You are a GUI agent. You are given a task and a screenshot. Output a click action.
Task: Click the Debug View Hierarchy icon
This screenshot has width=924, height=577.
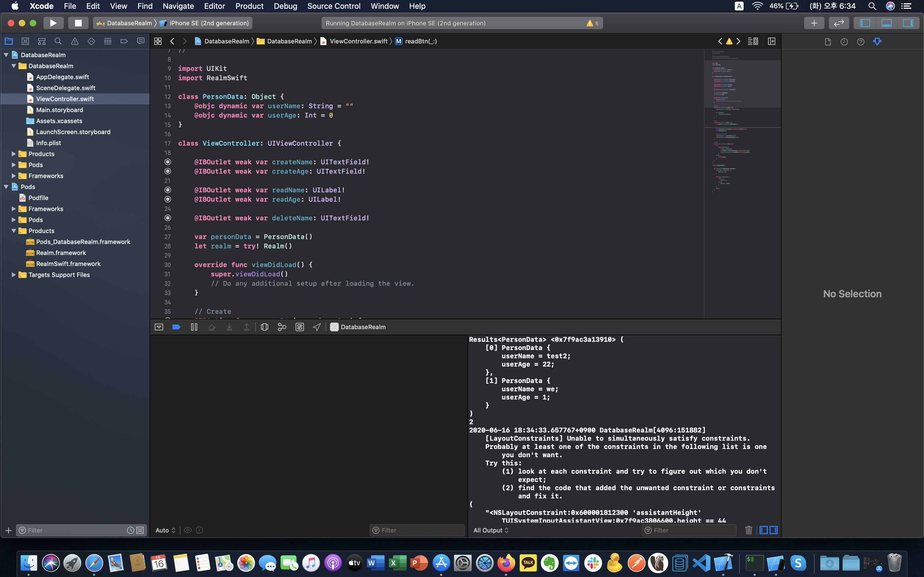[264, 327]
